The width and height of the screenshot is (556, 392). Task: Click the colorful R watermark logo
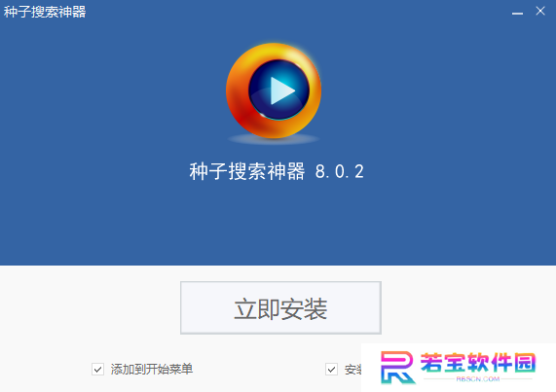pyautogui.click(x=397, y=368)
